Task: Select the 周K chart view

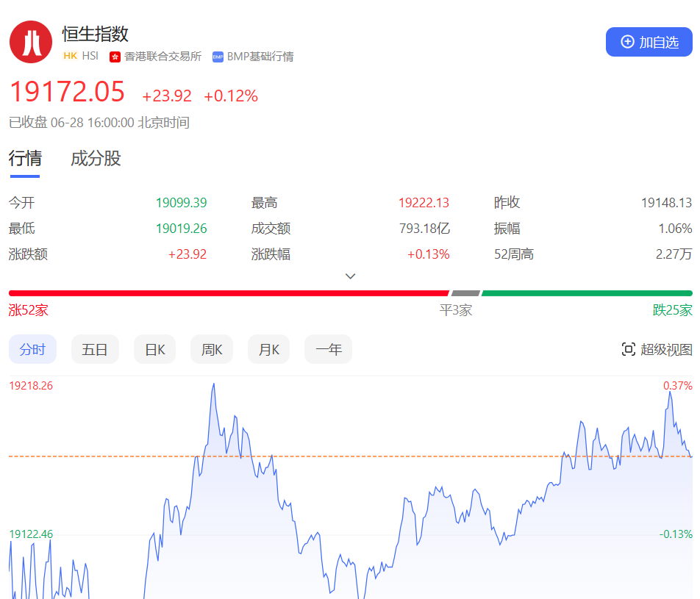Action: [x=212, y=349]
